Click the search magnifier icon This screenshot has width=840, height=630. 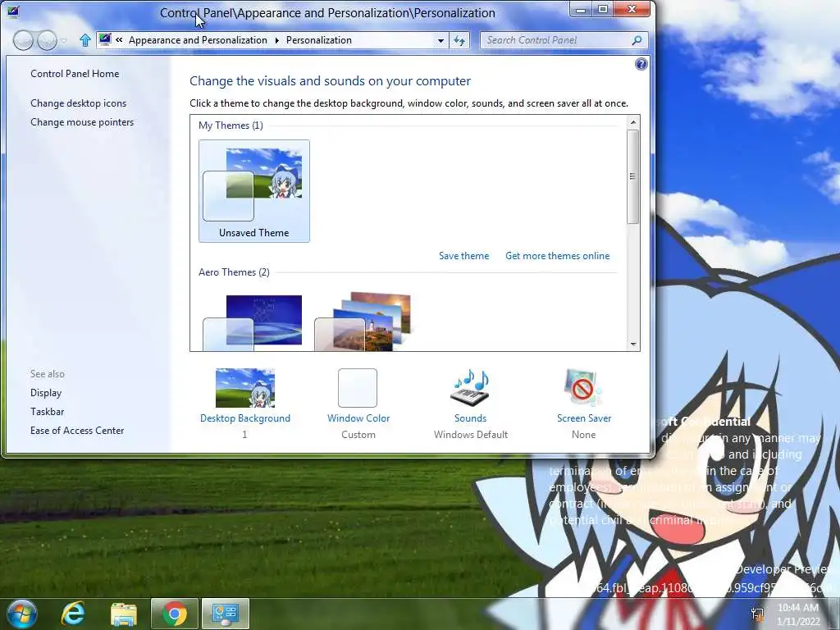pyautogui.click(x=637, y=40)
